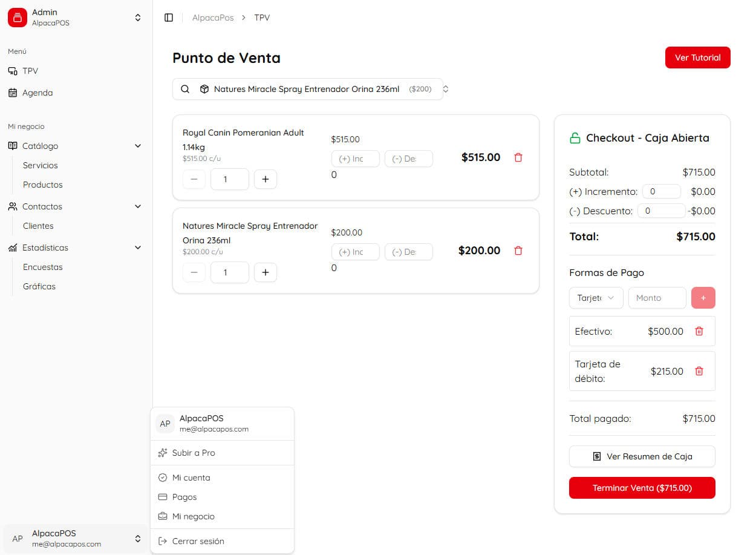Image resolution: width=756 pixels, height=555 pixels.
Task: Collapse the sidebar using the panel icon
Action: (x=168, y=17)
